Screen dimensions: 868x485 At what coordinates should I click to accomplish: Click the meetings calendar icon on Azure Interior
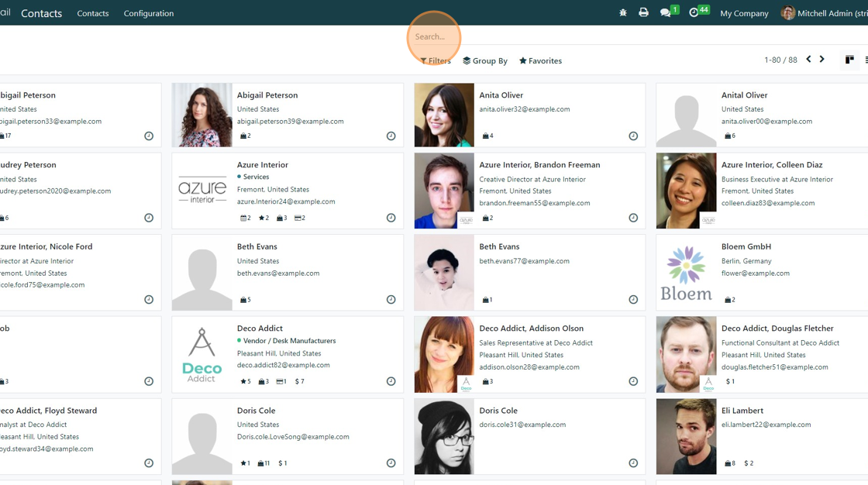pos(245,218)
